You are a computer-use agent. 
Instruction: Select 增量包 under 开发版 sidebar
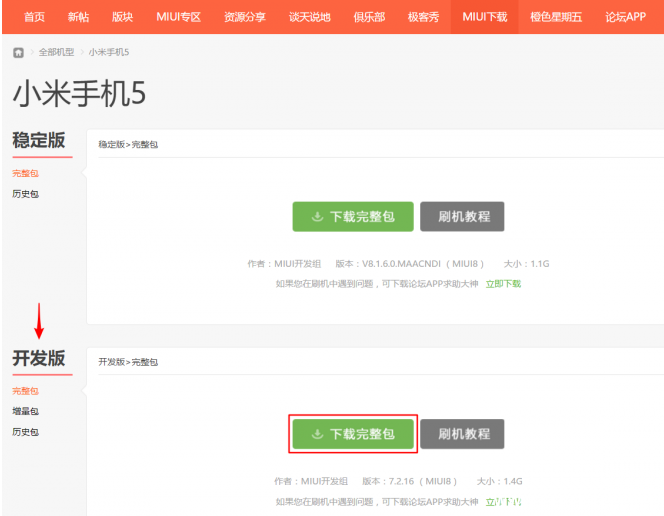tap(25, 411)
